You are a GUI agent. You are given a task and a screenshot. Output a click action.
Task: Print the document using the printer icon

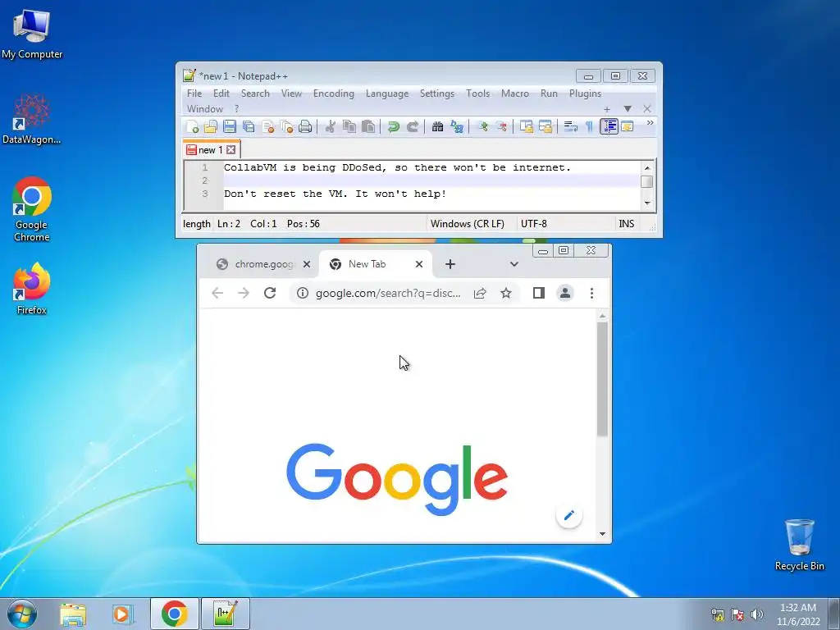click(305, 126)
